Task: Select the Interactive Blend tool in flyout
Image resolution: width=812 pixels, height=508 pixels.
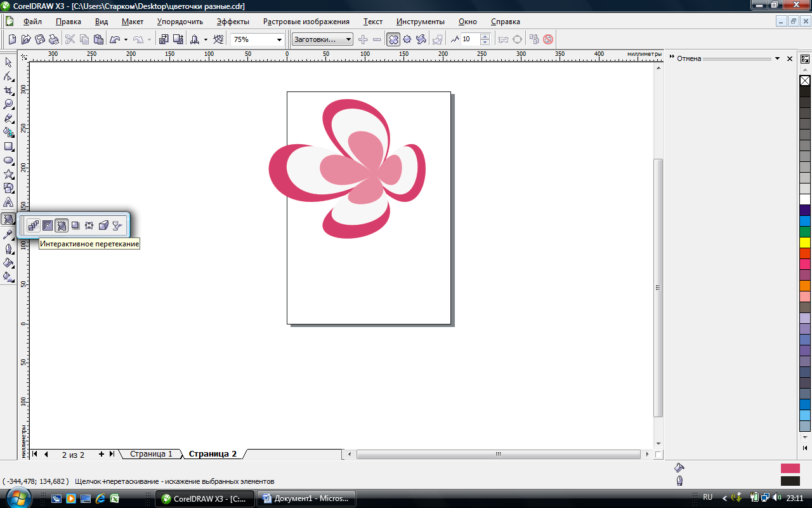Action: (x=34, y=225)
